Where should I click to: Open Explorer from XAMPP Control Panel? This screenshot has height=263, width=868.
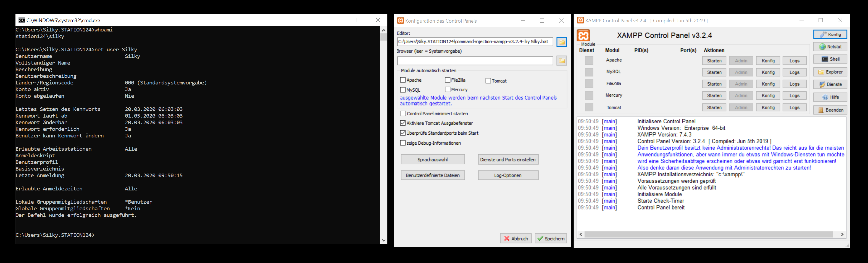[830, 72]
